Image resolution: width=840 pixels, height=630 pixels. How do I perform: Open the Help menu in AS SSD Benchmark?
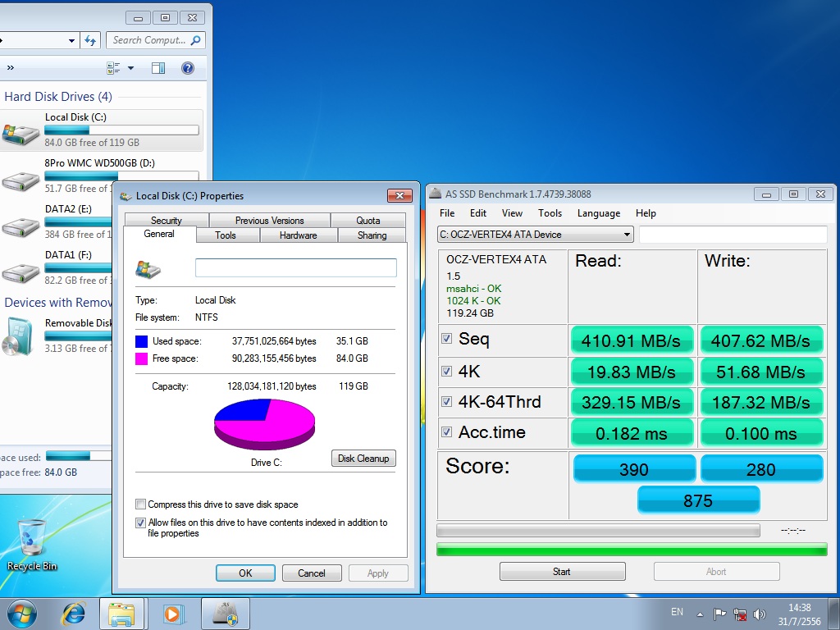coord(646,213)
